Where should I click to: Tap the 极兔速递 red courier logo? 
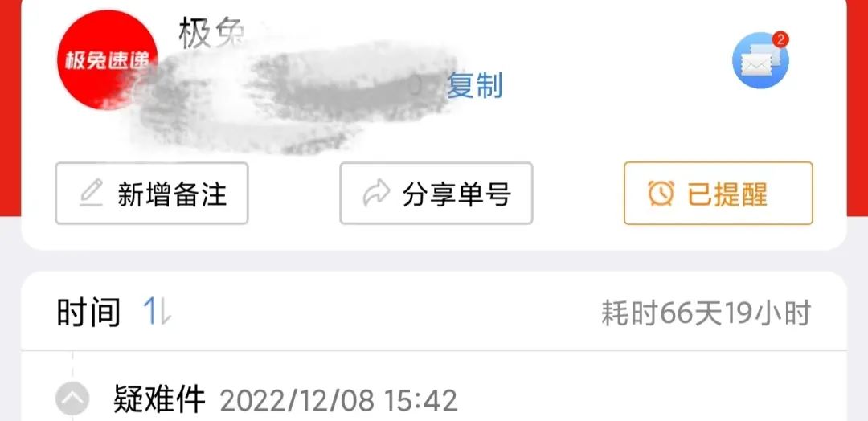coord(108,59)
